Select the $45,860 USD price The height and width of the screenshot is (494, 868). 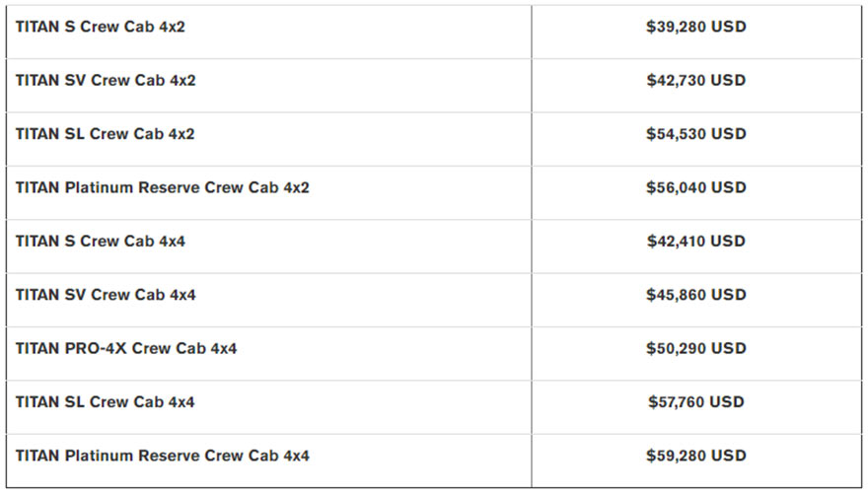696,295
